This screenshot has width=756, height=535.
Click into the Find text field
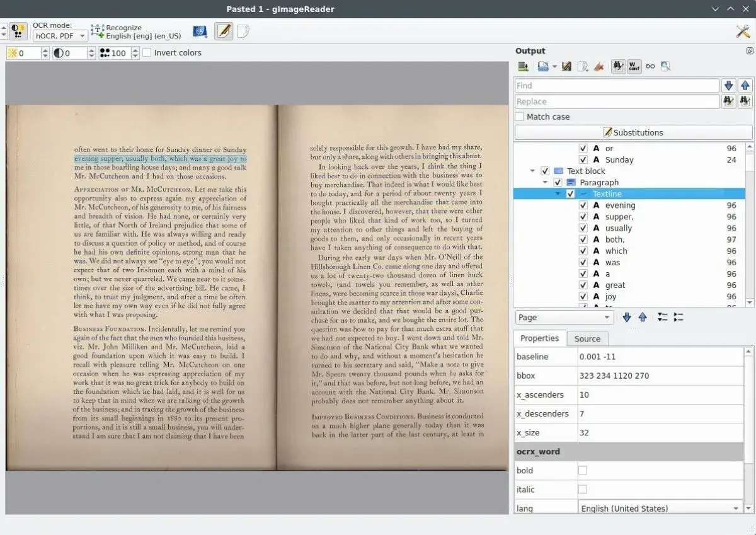pos(616,86)
